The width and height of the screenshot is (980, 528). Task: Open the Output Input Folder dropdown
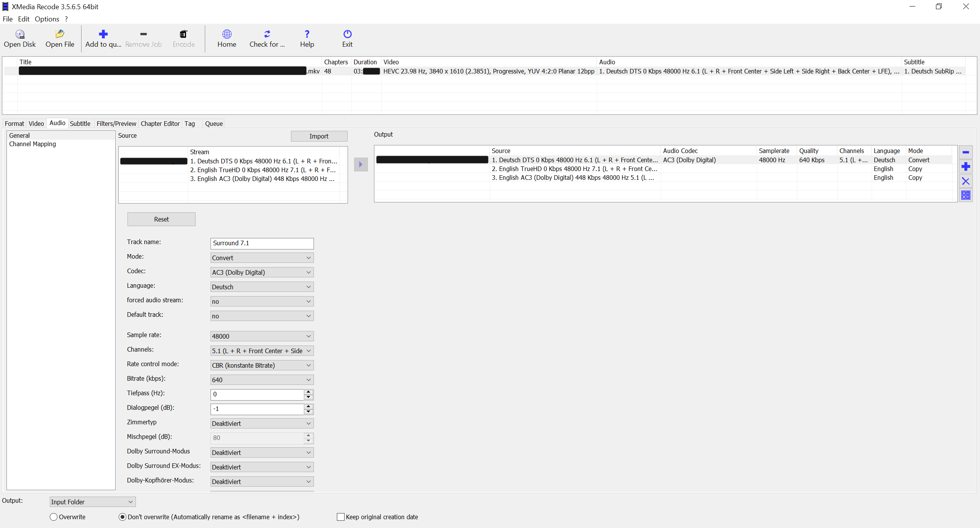93,502
